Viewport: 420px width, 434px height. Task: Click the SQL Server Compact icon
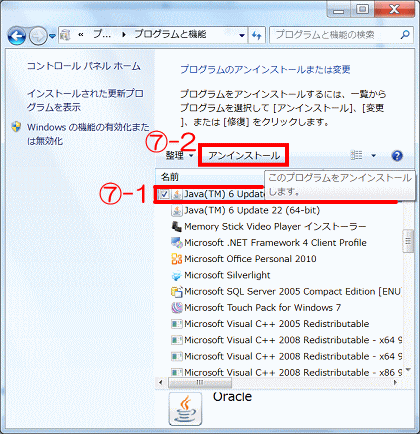[x=177, y=292]
